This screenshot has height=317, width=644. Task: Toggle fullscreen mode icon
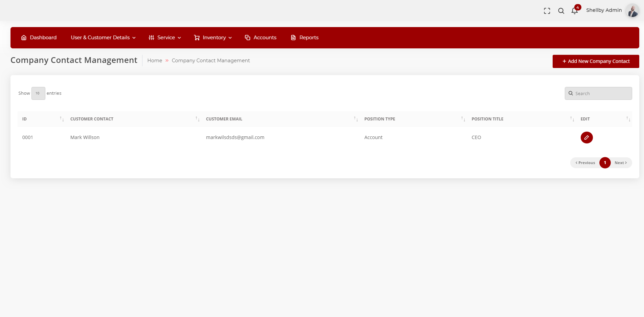pos(547,11)
